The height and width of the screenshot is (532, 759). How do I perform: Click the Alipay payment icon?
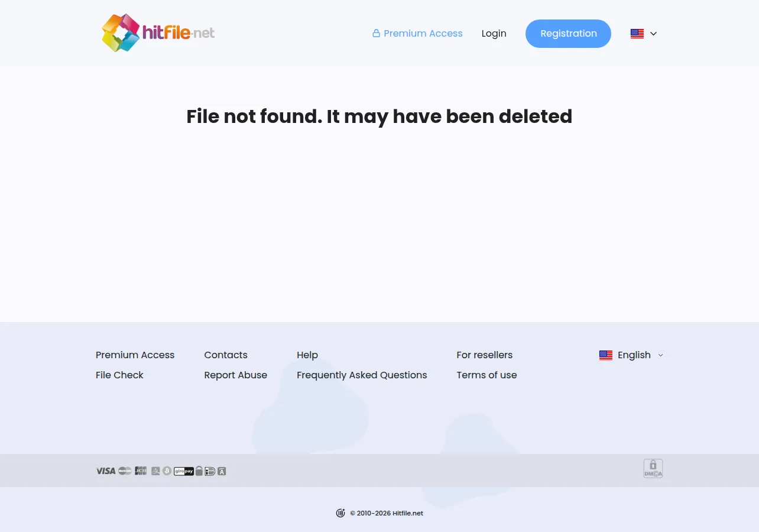click(x=155, y=471)
